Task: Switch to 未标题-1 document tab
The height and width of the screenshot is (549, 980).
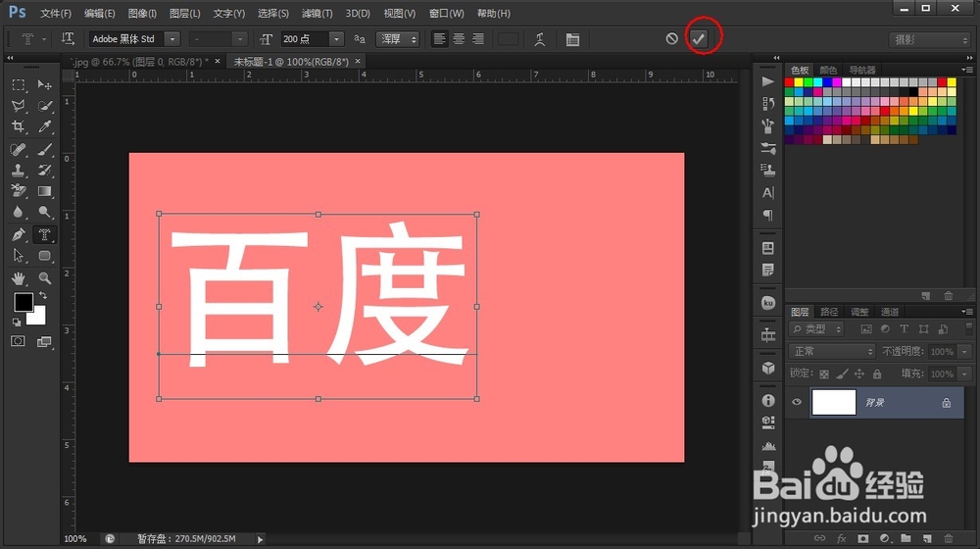Action: pyautogui.click(x=291, y=62)
